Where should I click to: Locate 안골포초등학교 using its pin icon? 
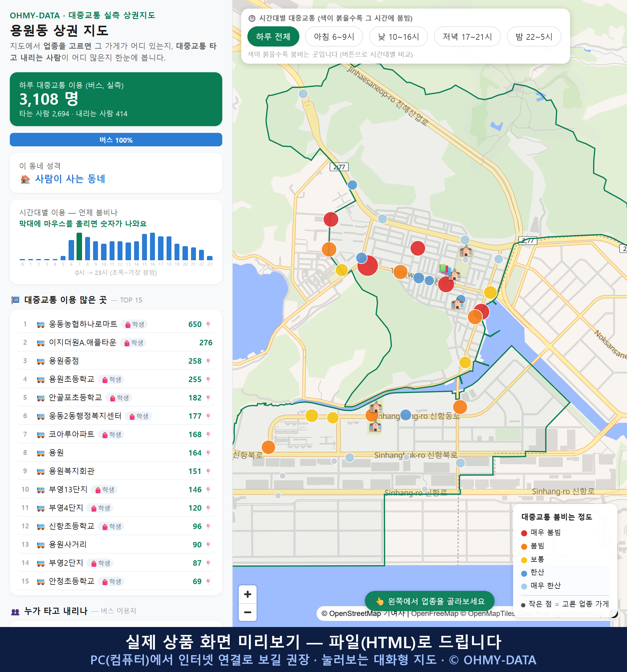(x=208, y=398)
